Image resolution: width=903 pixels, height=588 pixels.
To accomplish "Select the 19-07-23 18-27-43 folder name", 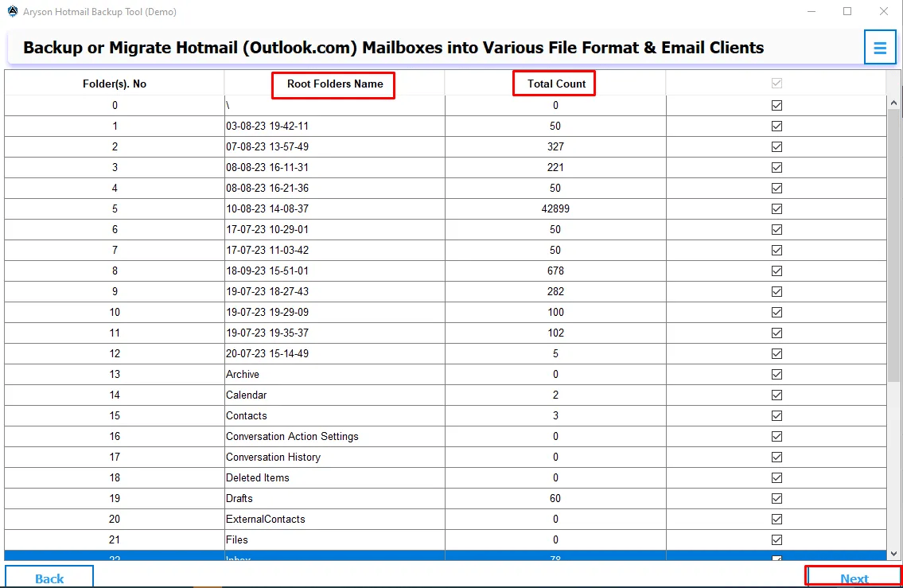I will coord(267,292).
